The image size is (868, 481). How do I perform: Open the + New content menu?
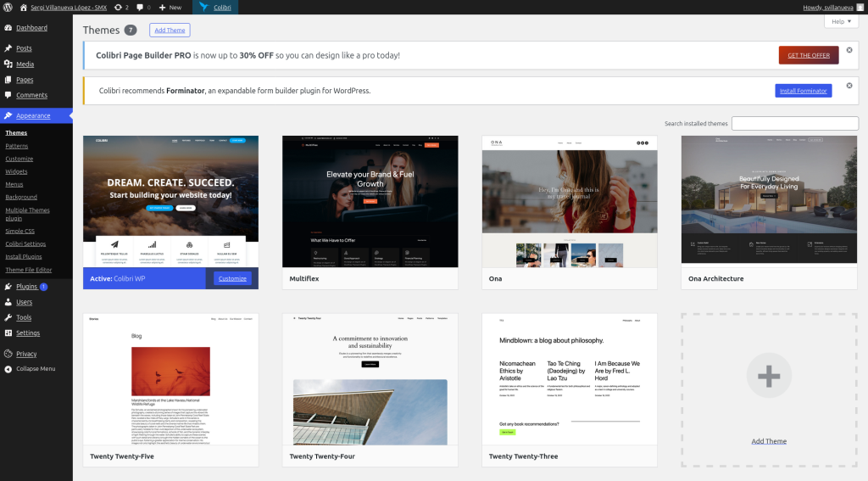pos(170,7)
